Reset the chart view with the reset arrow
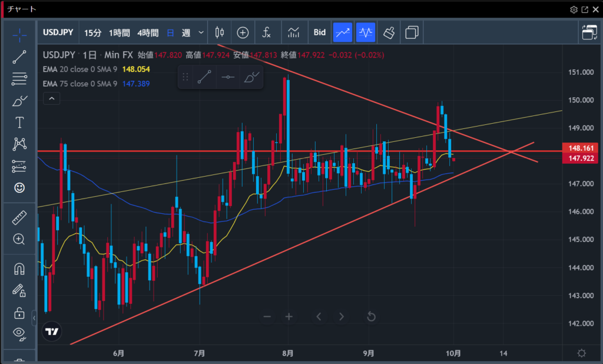This screenshot has height=364, width=603. click(371, 317)
